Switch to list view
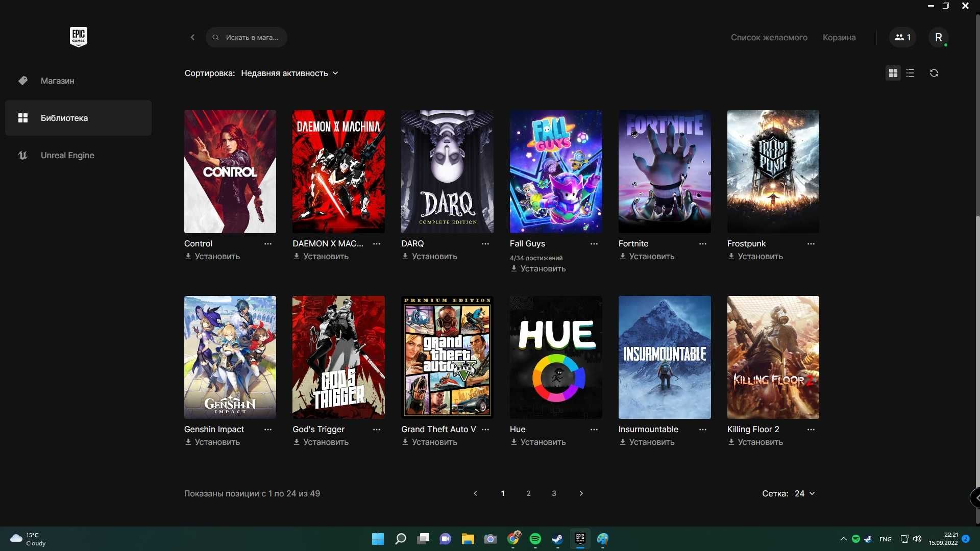980x551 pixels. pos(910,73)
